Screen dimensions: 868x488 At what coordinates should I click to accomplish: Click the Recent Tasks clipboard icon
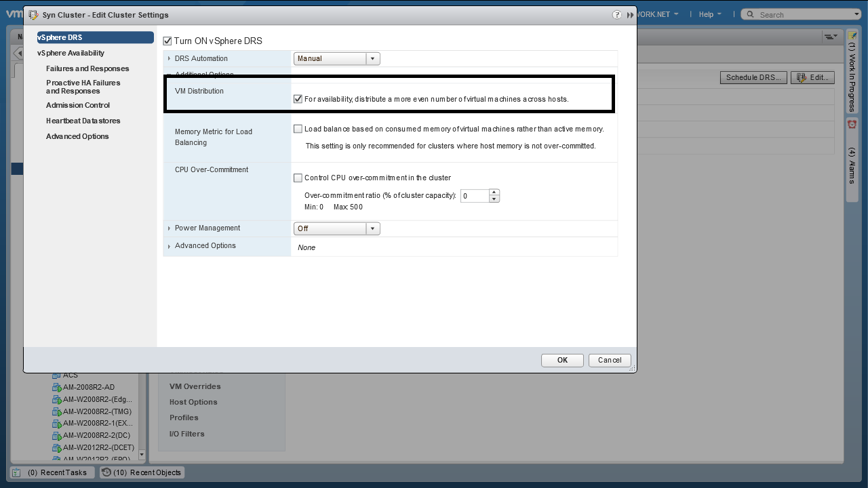coord(17,472)
